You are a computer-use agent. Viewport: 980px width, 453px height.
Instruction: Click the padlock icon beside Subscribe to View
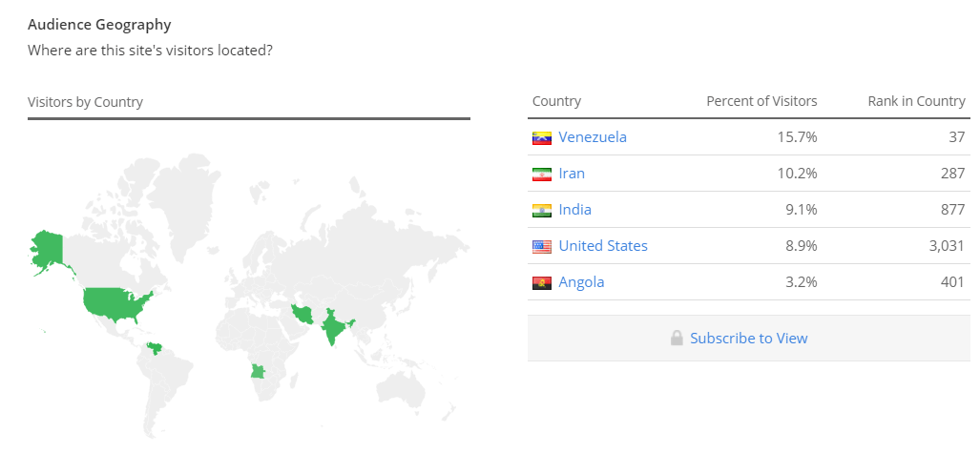(677, 338)
